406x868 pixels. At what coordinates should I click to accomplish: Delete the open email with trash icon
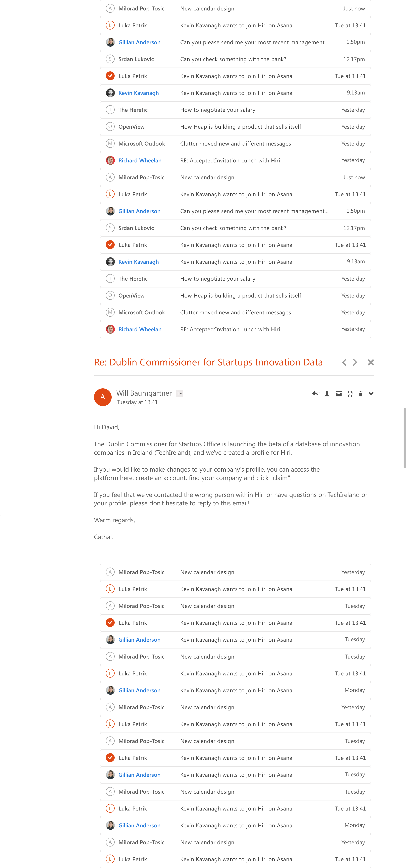[x=361, y=394]
